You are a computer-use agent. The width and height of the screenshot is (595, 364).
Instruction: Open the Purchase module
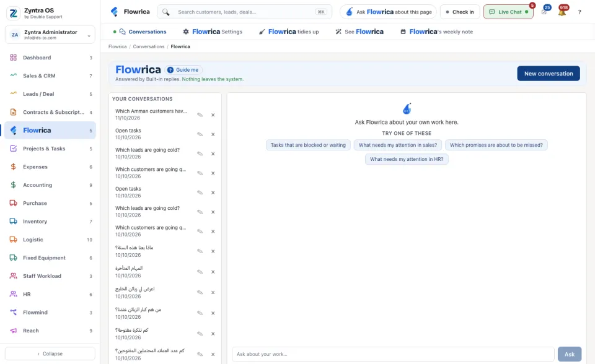click(x=50, y=203)
